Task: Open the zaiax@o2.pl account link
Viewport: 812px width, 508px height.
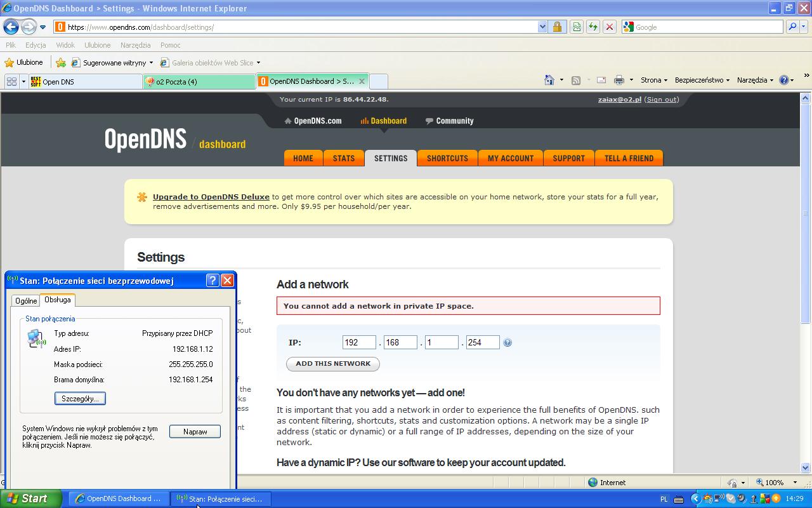Action: click(x=620, y=99)
